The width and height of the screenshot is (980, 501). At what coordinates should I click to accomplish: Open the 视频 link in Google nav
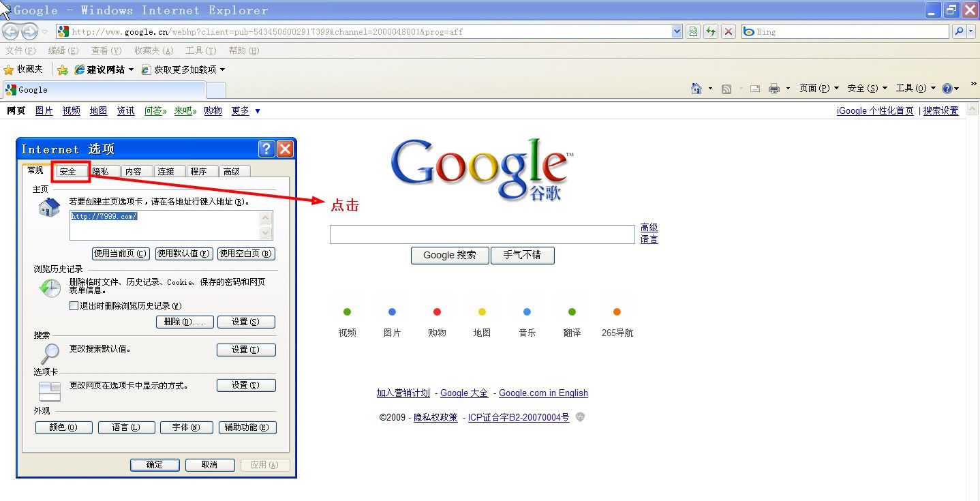[72, 110]
